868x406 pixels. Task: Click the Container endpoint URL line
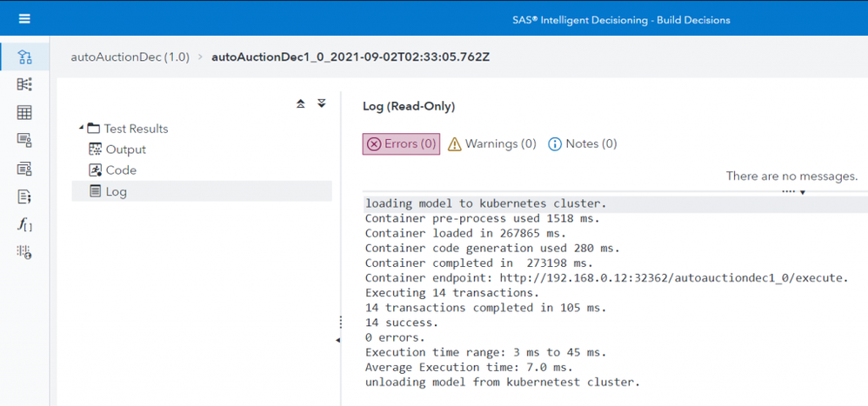(606, 277)
